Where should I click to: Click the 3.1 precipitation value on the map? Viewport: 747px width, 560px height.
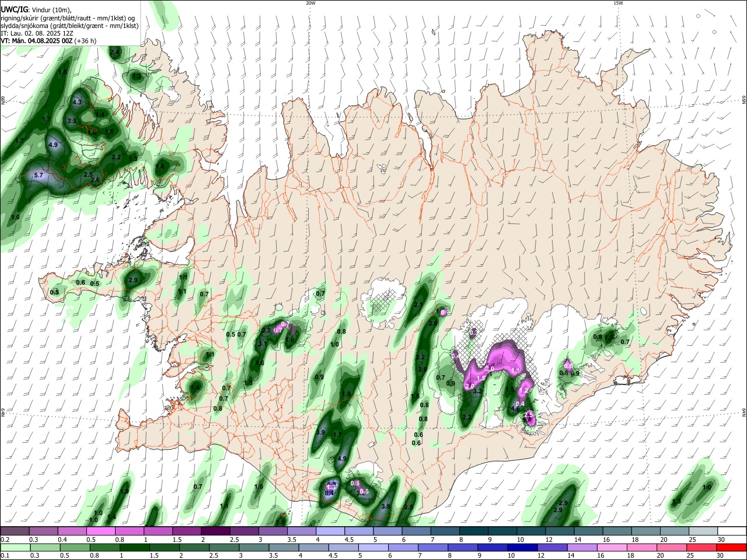point(263,344)
